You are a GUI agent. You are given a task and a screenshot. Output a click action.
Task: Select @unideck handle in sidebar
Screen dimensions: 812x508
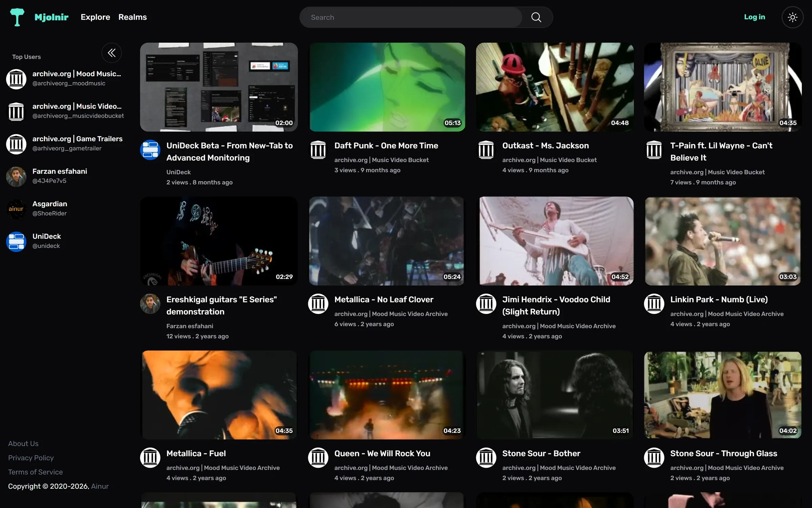pos(46,246)
